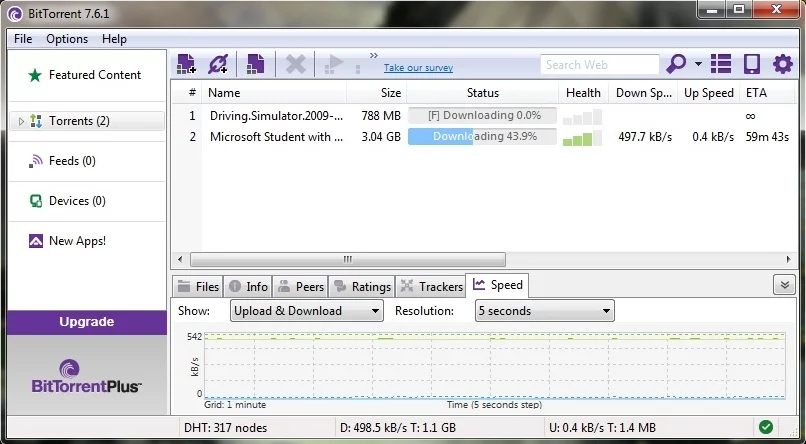This screenshot has height=444, width=806.
Task: Click the Remove torrent X icon
Action: coord(295,64)
